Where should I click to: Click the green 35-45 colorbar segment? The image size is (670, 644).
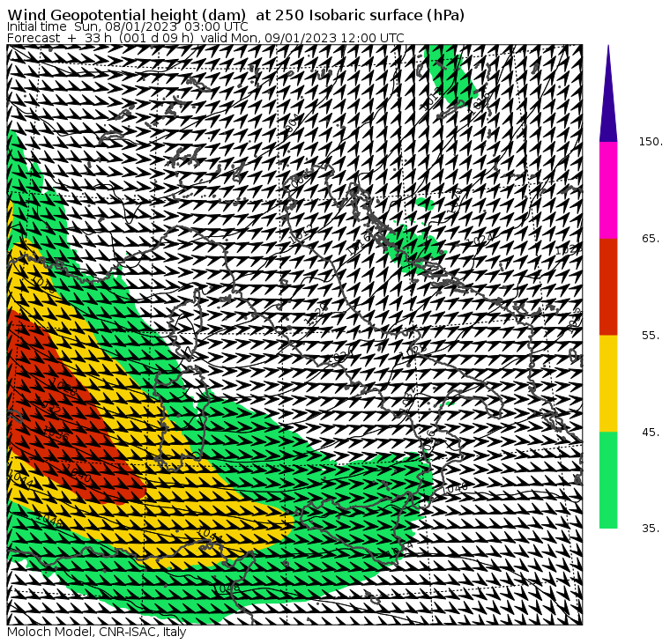(608, 480)
